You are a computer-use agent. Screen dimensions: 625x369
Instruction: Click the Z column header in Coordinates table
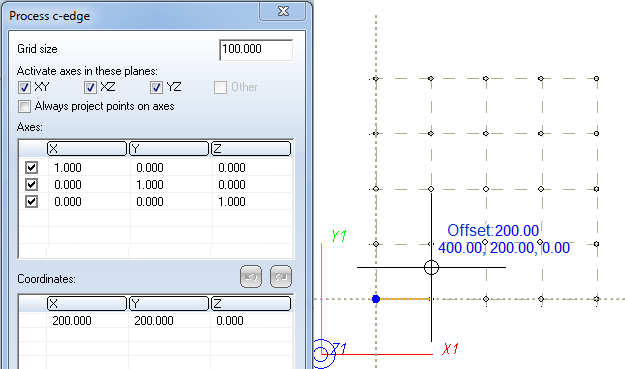coord(251,304)
